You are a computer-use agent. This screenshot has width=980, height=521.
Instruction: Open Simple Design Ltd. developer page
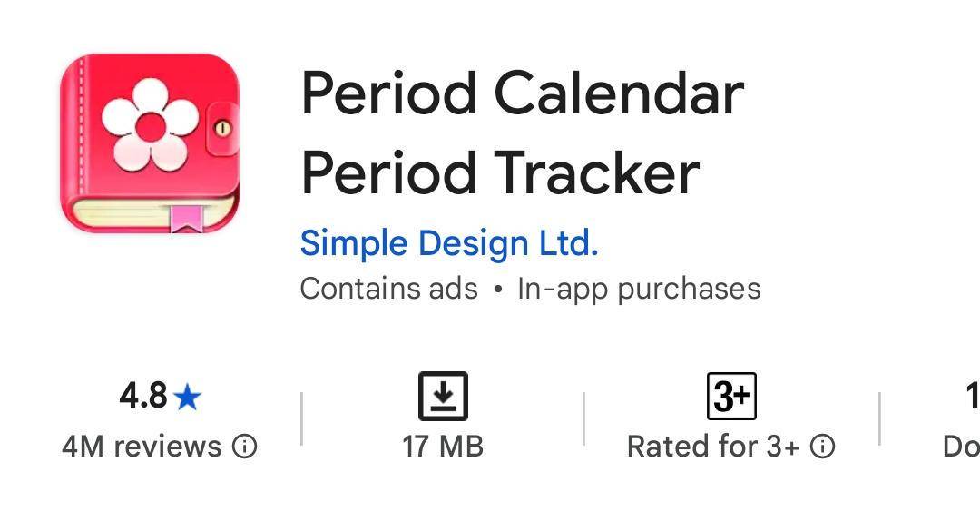(x=449, y=242)
